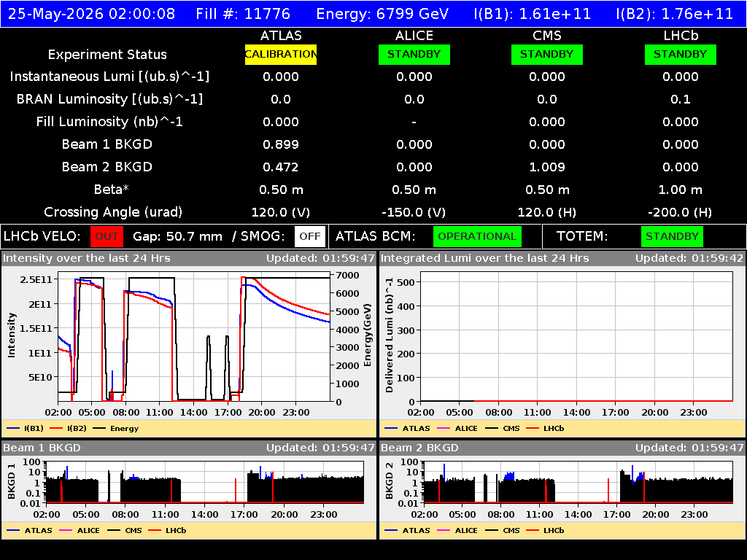Click the Beam 2 BKGD chart panel title
Image resolution: width=747 pixels, height=560 pixels.
coord(419,448)
